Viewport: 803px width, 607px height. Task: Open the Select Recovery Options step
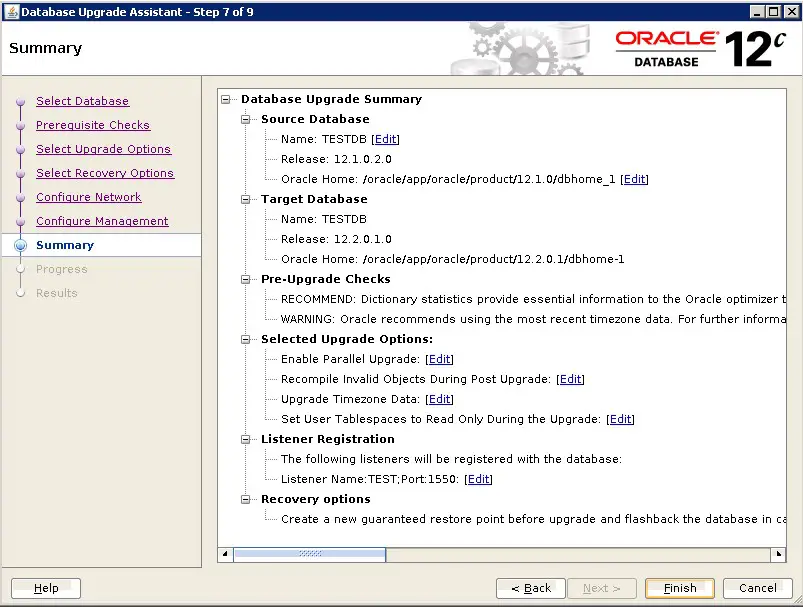[x=105, y=173]
